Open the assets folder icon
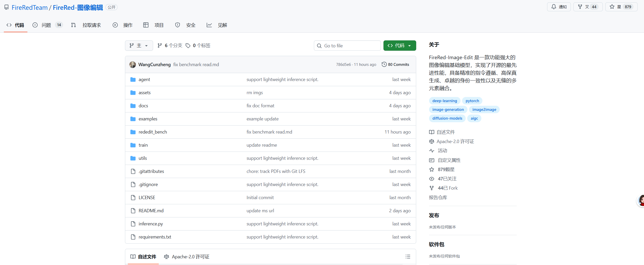644x265 pixels. [133, 93]
